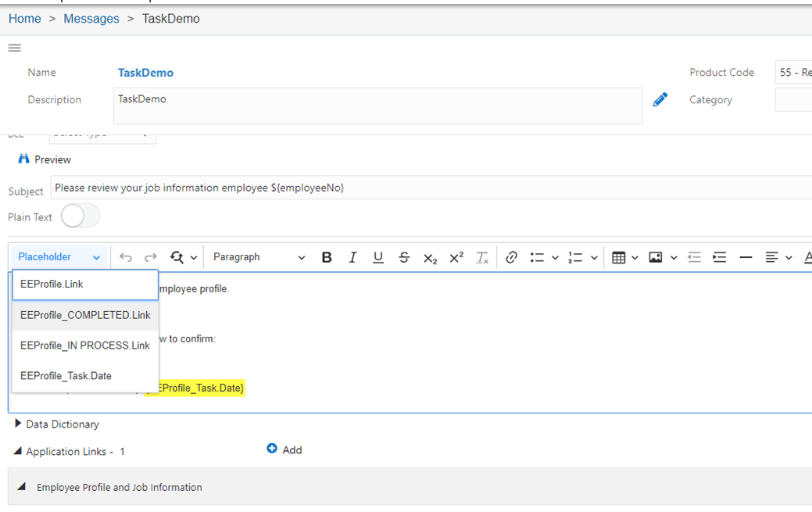Click the binoculars Preview icon

[x=23, y=159]
